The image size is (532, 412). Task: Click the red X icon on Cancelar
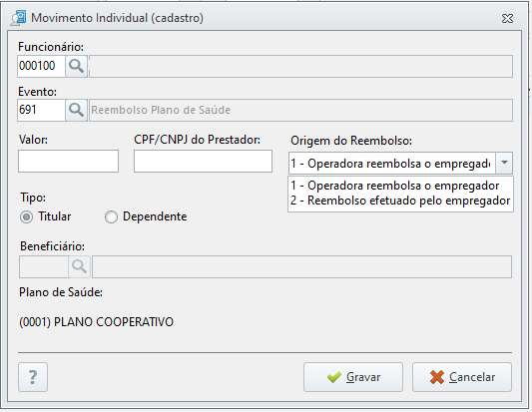[x=436, y=377]
